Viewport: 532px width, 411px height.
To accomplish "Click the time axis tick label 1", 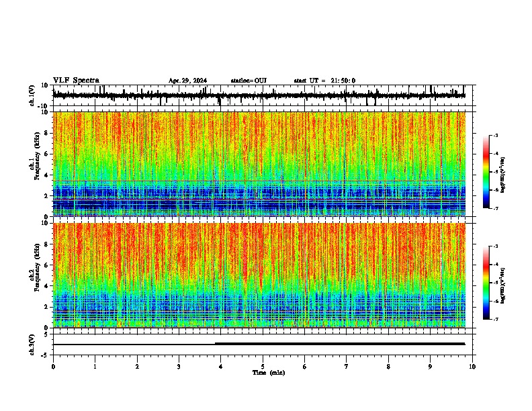I will (x=95, y=367).
